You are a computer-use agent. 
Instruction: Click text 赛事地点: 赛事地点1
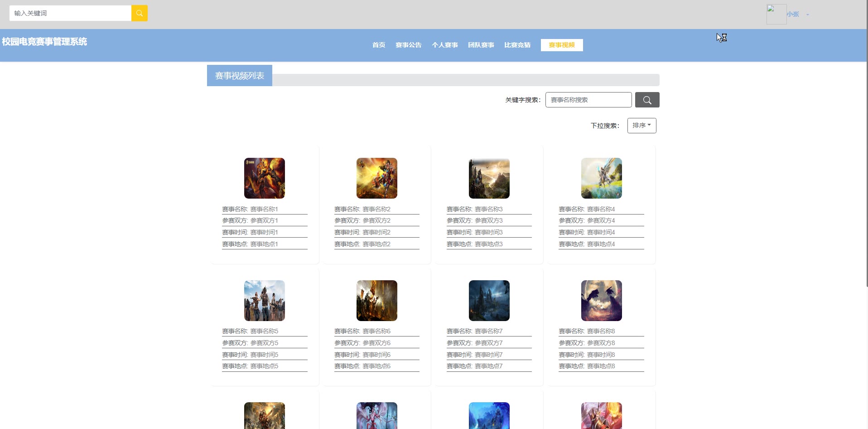[x=250, y=244]
